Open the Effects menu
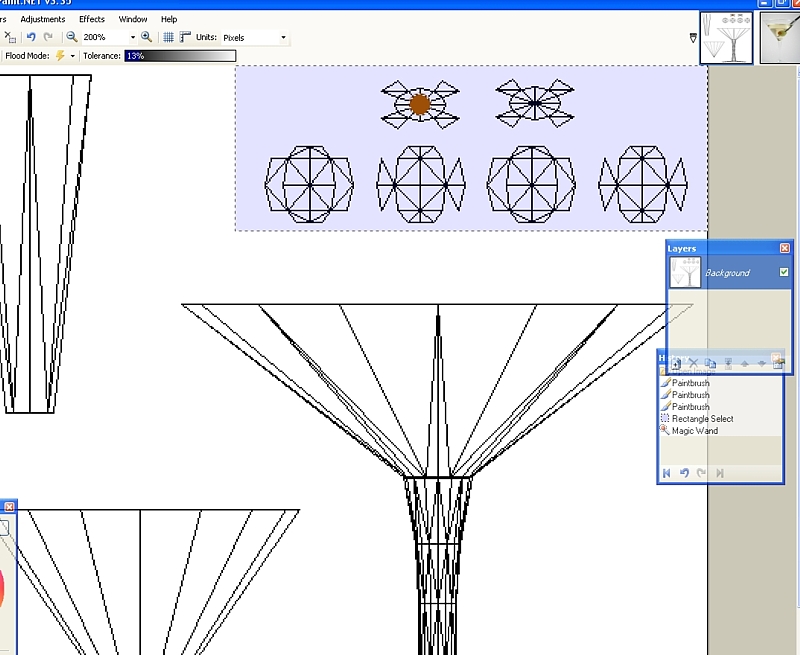The height and width of the screenshot is (655, 800). point(92,19)
